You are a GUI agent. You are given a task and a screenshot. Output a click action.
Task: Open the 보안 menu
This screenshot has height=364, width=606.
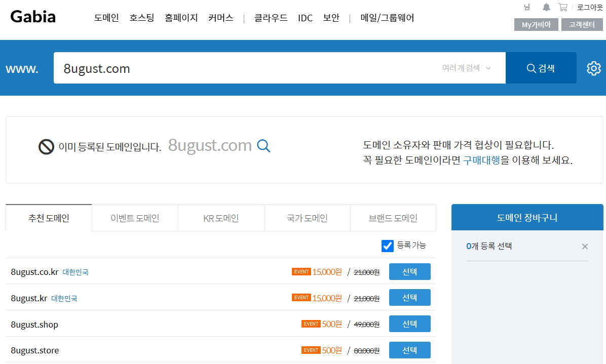point(331,18)
